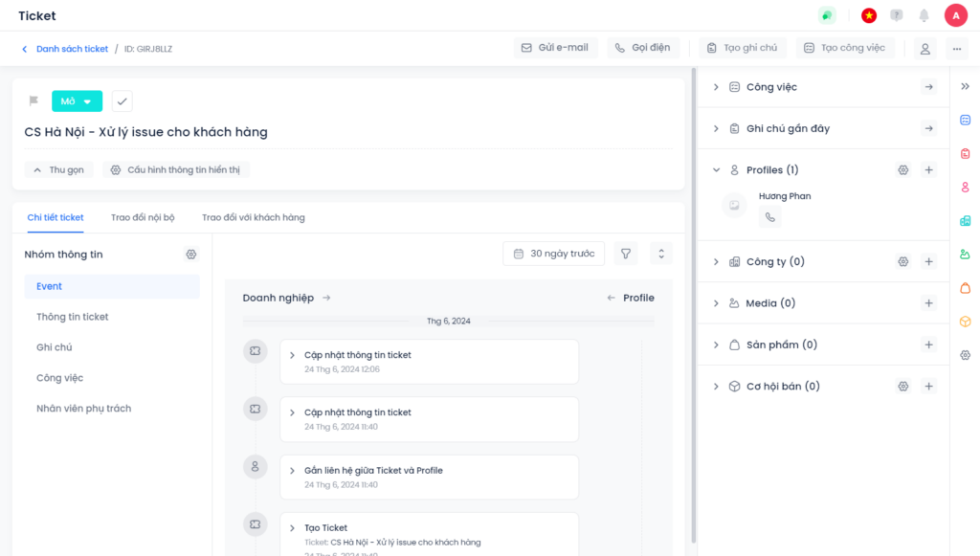Collapse the Profiles section
Screen dimensions: 980x556
(716, 170)
